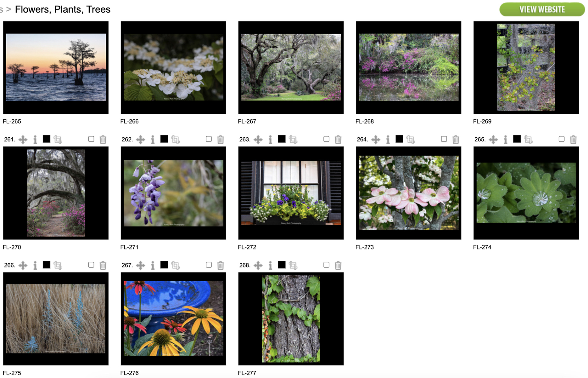Click the View Website button
This screenshot has width=588, height=378.
542,9
